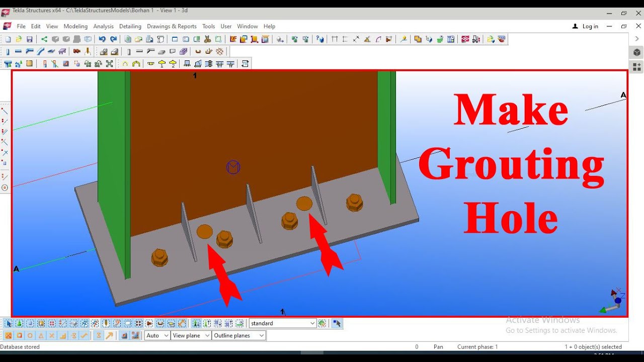This screenshot has width=644, height=362.
Task: Save the model with the floppy disk icon
Action: [x=30, y=39]
